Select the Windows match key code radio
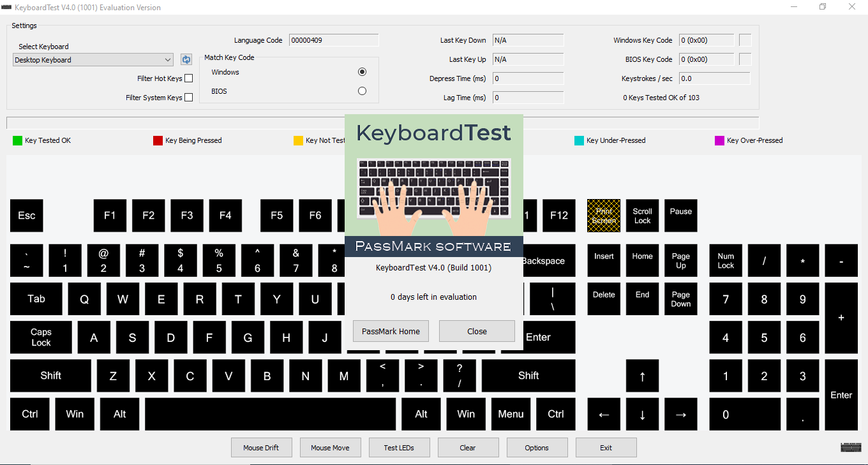868x465 pixels. 362,72
